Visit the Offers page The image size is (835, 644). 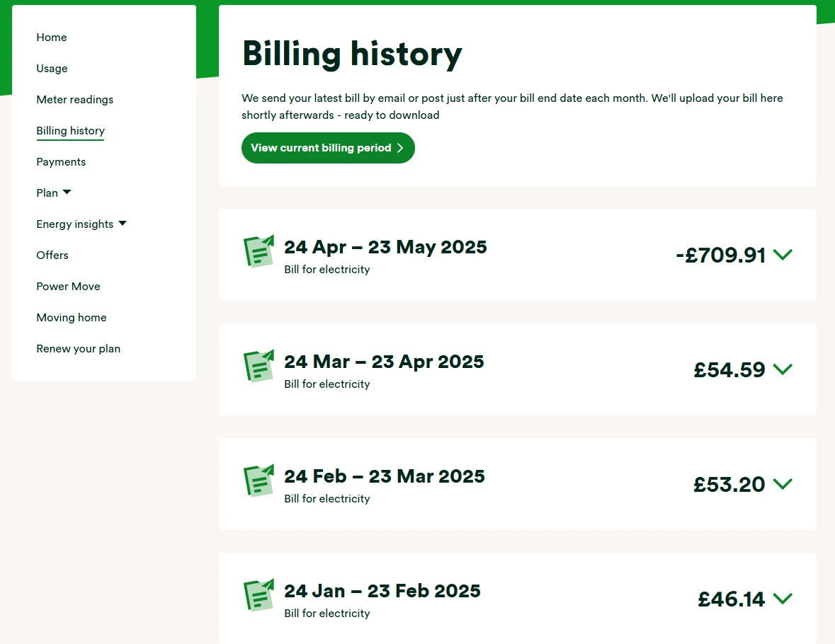pyautogui.click(x=52, y=255)
